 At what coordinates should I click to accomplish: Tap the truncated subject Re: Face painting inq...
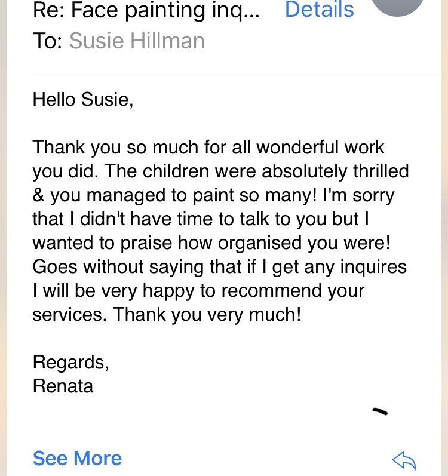pos(146,10)
